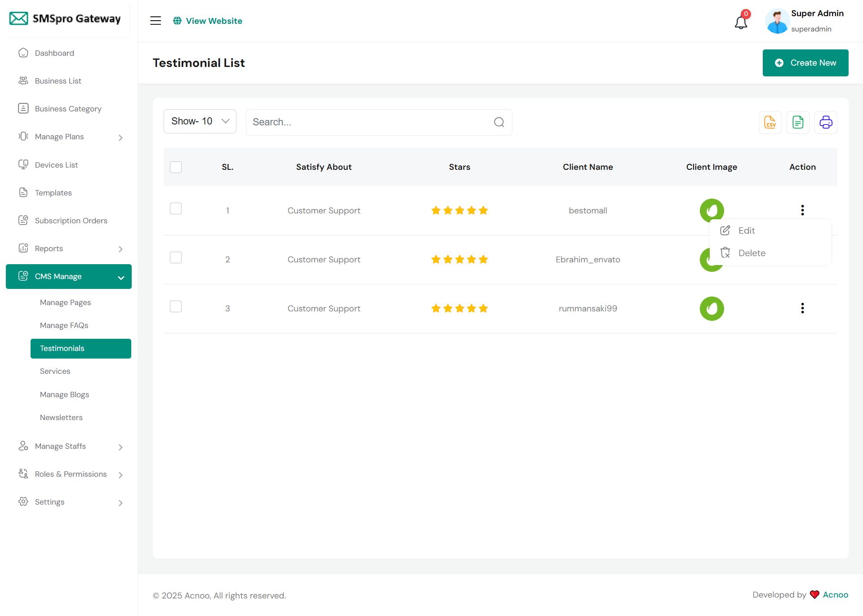Tick the select-all header checkbox
The height and width of the screenshot is (616, 863).
pyautogui.click(x=176, y=167)
